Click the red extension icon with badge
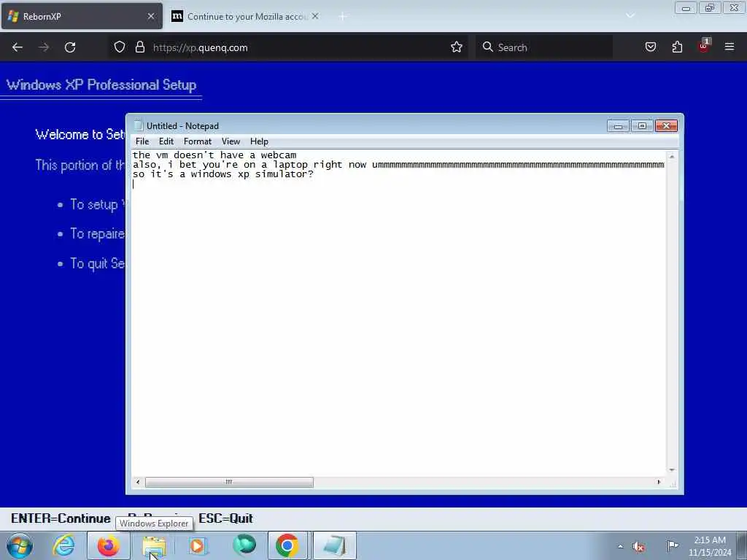 (704, 46)
